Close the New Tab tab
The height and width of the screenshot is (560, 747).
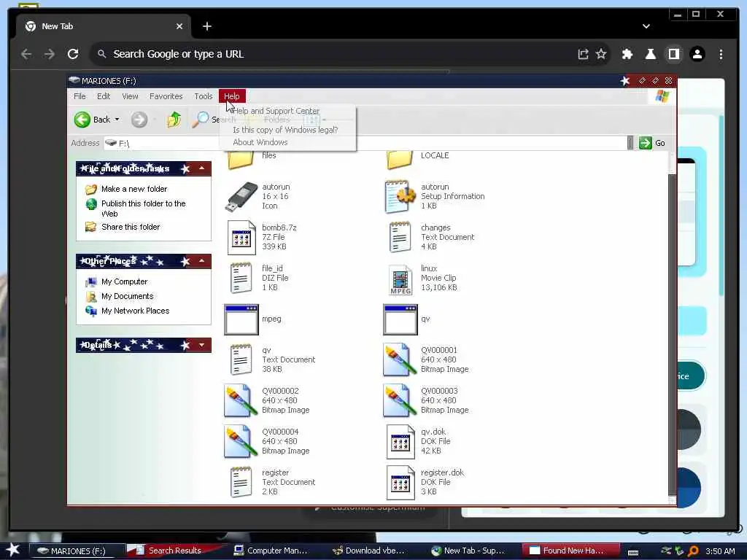(x=179, y=26)
